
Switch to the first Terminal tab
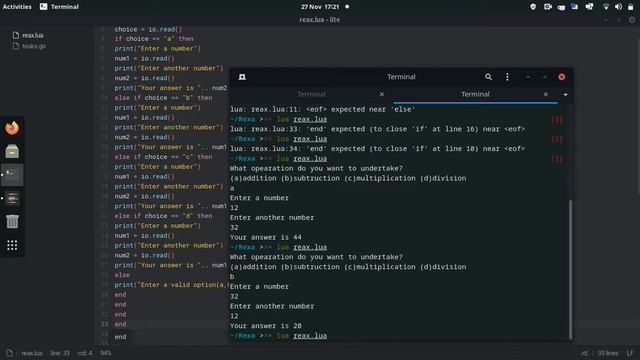311,94
